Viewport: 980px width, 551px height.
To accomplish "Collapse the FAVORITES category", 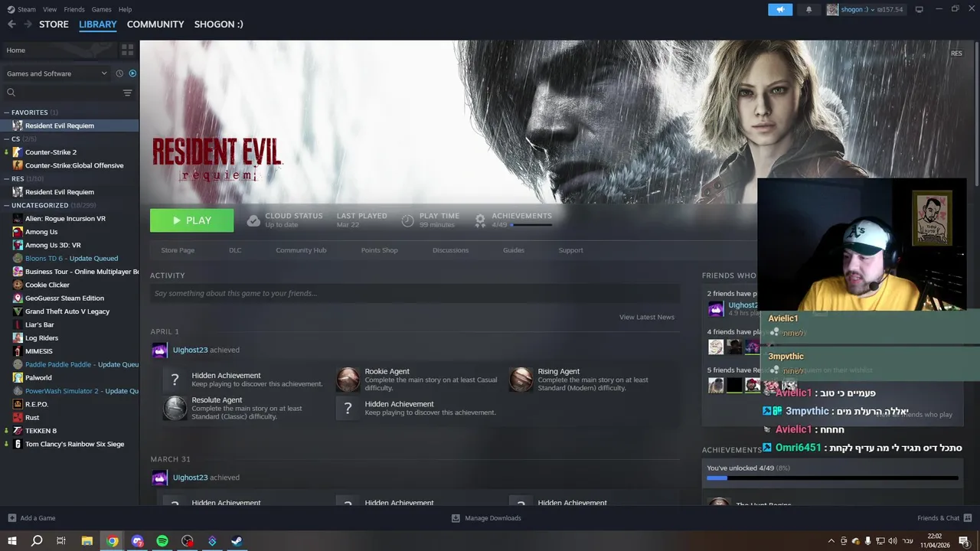I will 7,112.
